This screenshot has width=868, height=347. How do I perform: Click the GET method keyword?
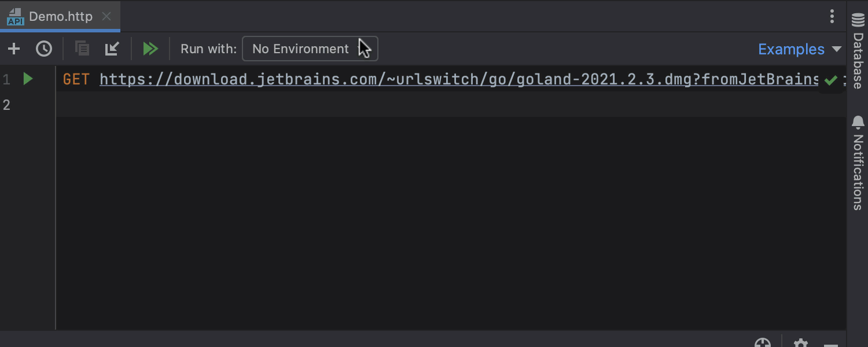click(76, 79)
